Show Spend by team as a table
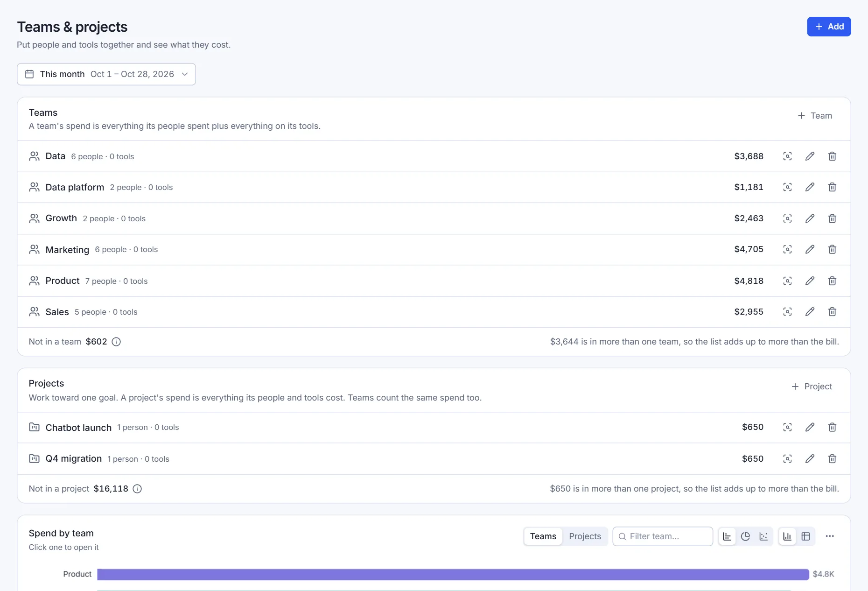Viewport: 868px width, 591px height. coord(805,536)
